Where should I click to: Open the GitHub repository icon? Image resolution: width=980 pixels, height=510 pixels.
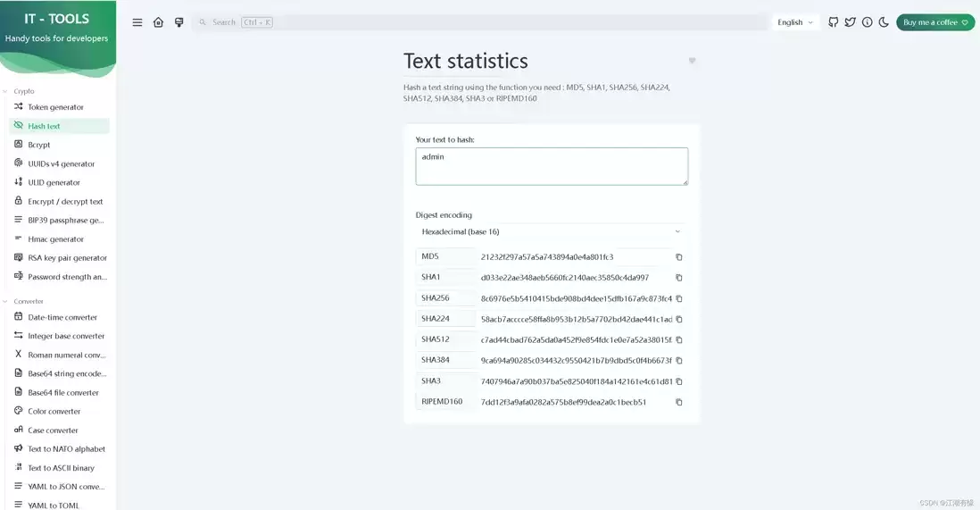click(x=833, y=22)
